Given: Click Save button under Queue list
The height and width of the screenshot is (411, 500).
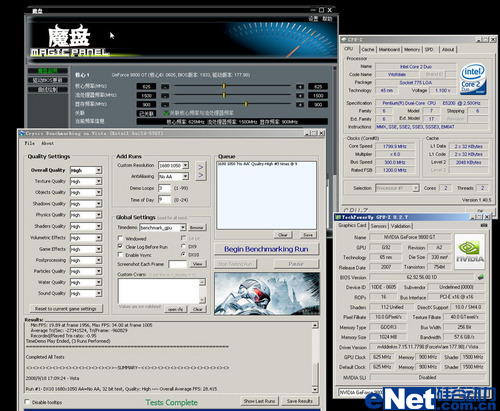Looking at the screenshot, I should pos(308,235).
